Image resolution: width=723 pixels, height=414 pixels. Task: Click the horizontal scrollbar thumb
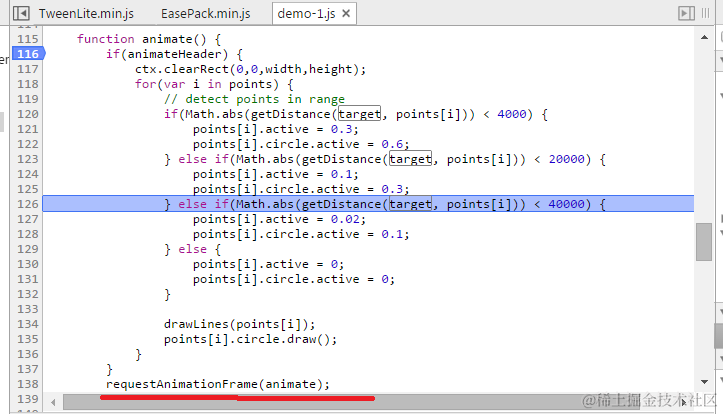351,402
